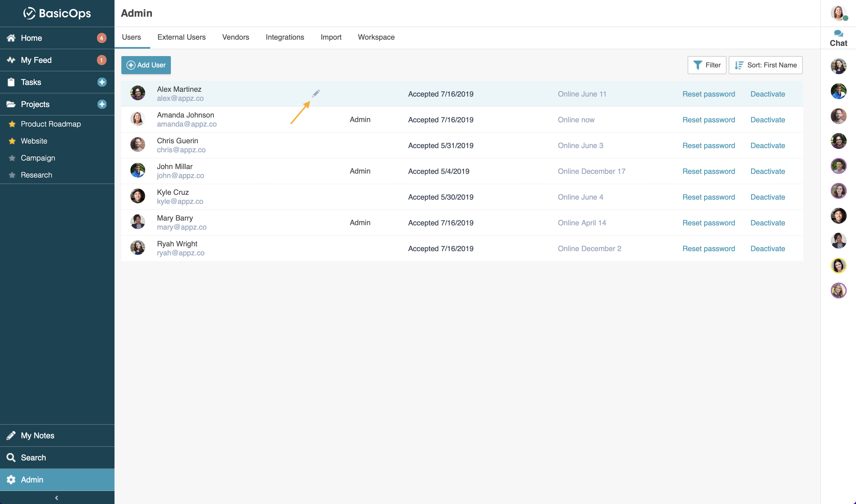856x504 pixels.
Task: Open the Workspace tab
Action: (376, 37)
